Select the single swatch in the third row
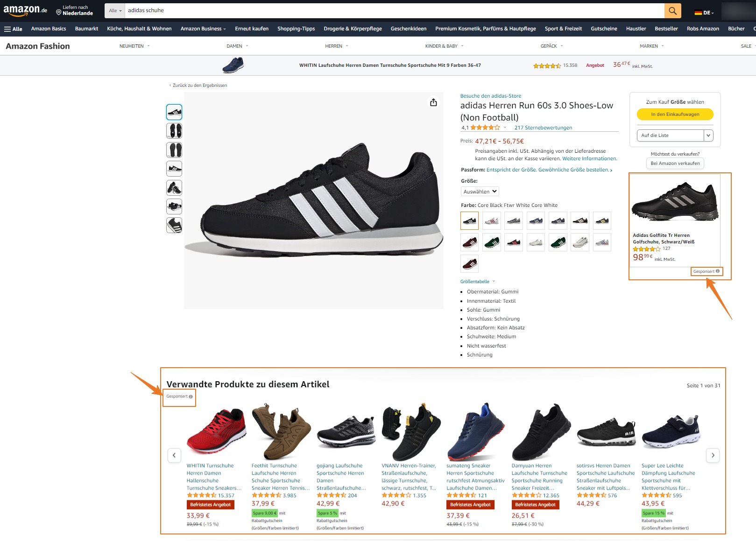 (469, 264)
